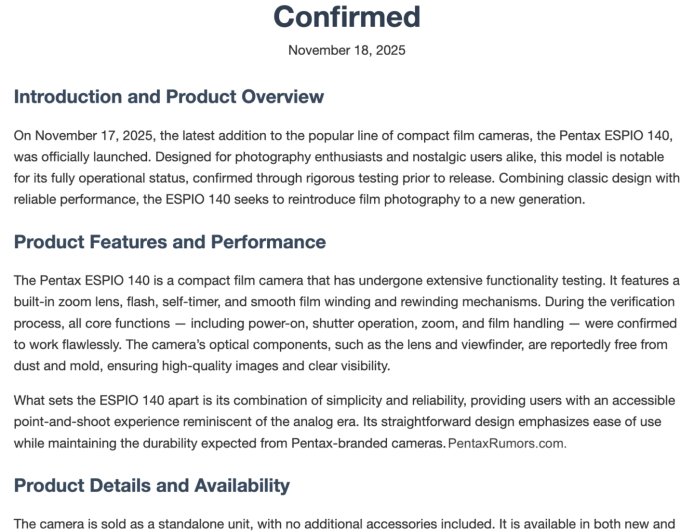This screenshot has height=532, width=694.
Task: Click paragraph beginning "What sets the ESPIO 140"
Action: coord(346,421)
